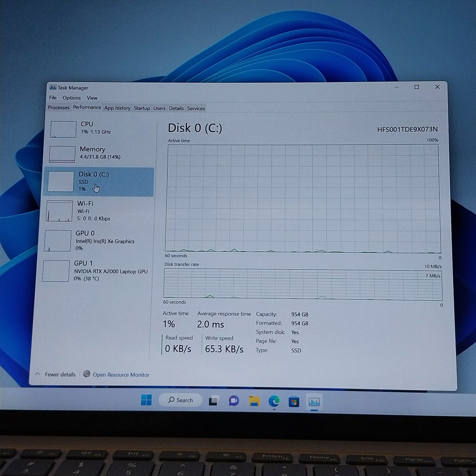
Task: Maximize the Task Manager window
Action: click(417, 87)
